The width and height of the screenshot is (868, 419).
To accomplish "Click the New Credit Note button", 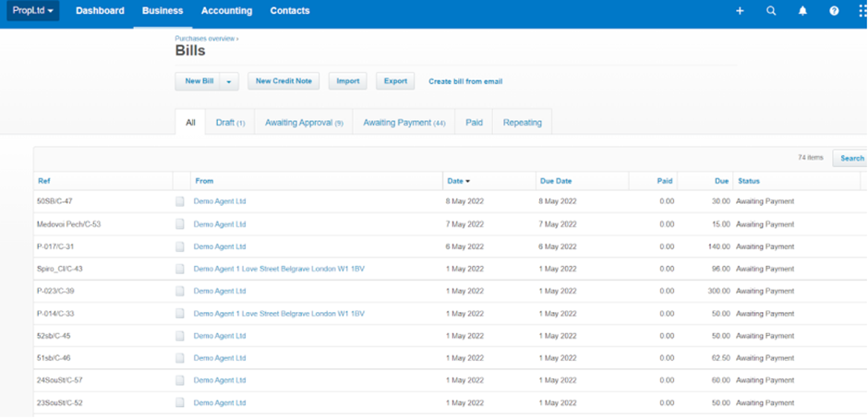I will (x=283, y=81).
